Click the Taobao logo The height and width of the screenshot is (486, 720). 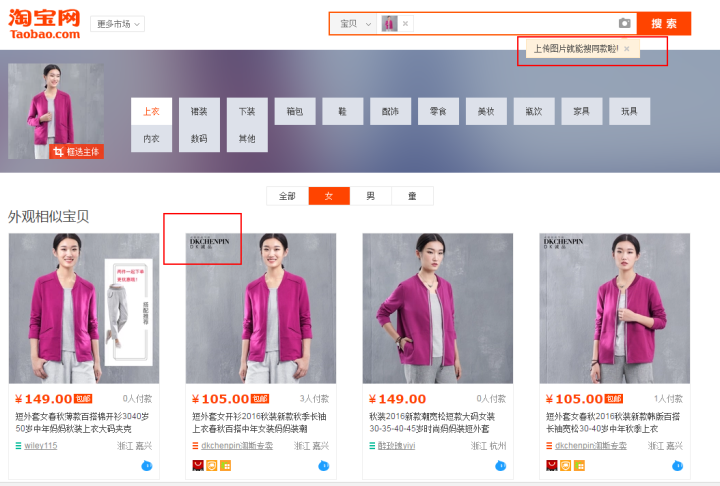point(44,23)
